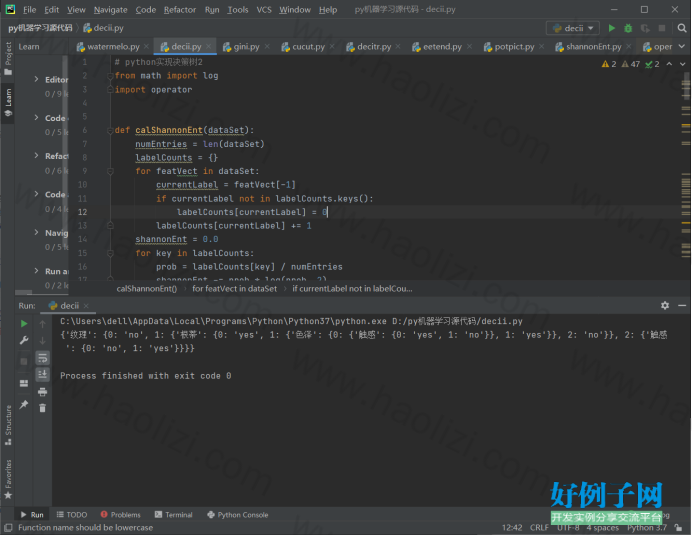The height and width of the screenshot is (535, 692).
Task: Open the Favorites tool window
Action: coord(8,479)
